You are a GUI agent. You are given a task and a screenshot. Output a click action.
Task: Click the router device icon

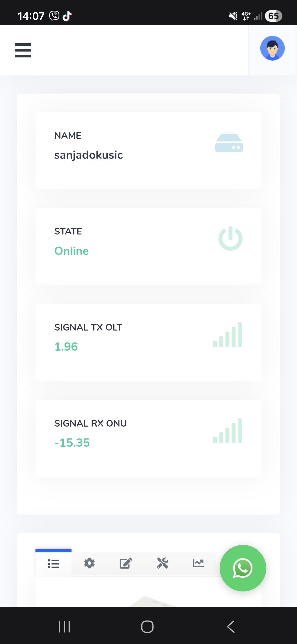(229, 143)
